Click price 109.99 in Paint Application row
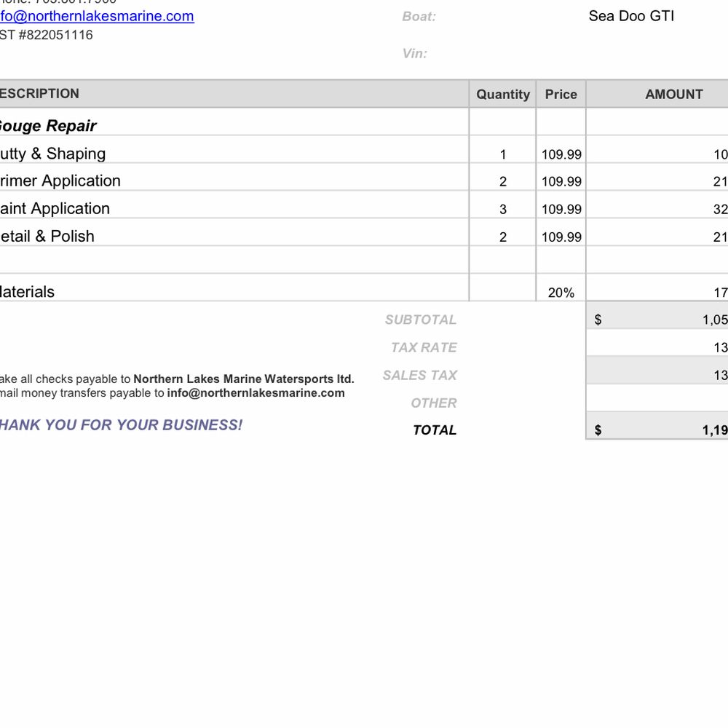728x728 pixels. click(x=561, y=210)
